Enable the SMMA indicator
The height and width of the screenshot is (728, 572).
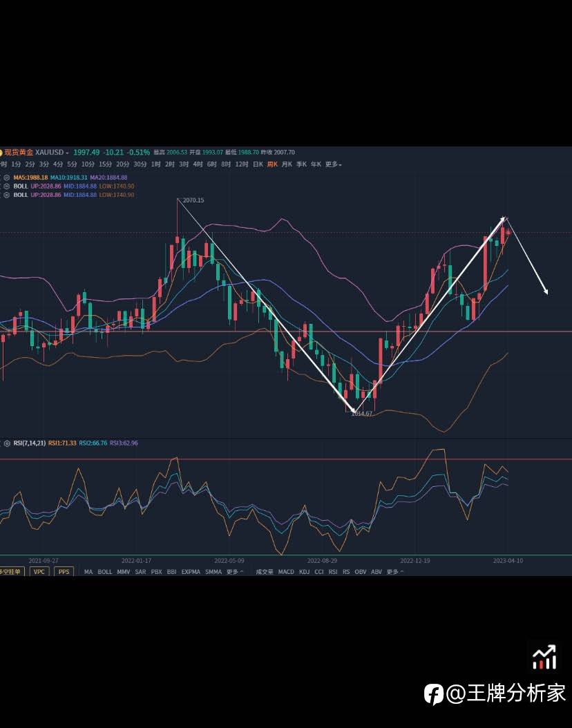tap(213, 572)
